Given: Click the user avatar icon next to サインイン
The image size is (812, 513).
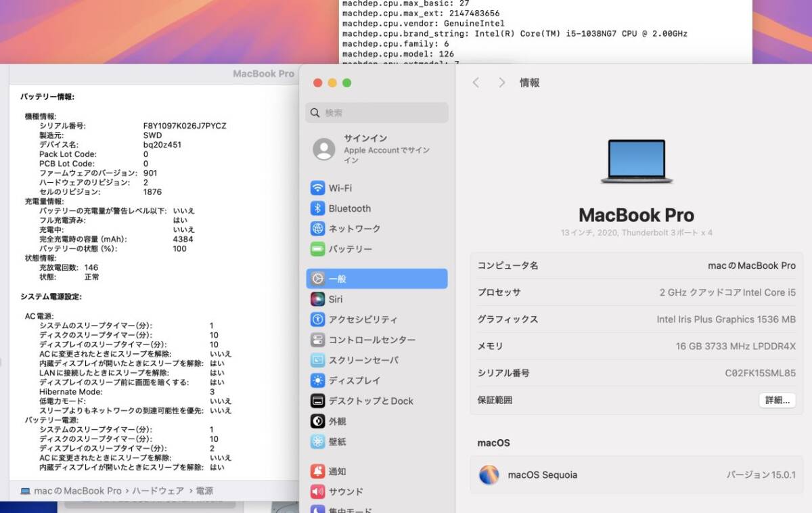Looking at the screenshot, I should pos(324,149).
